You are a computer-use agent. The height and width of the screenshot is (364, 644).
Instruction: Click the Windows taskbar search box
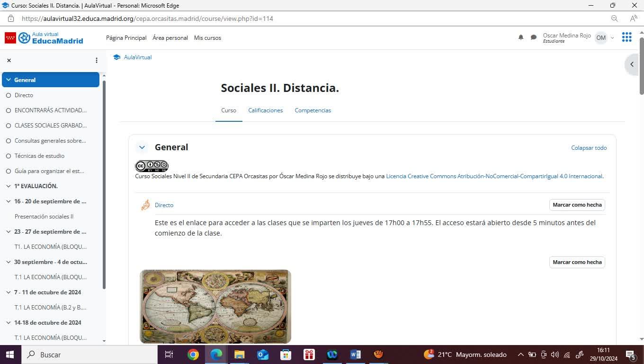click(89, 355)
